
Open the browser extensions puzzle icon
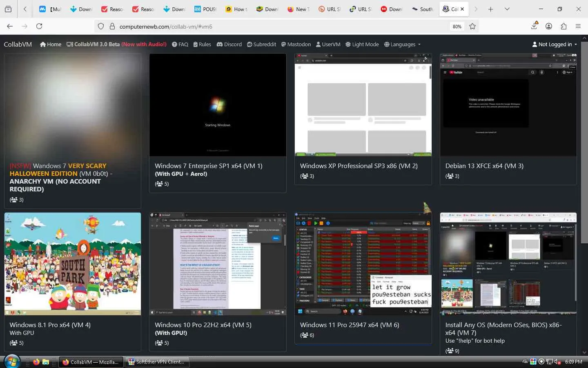click(563, 26)
